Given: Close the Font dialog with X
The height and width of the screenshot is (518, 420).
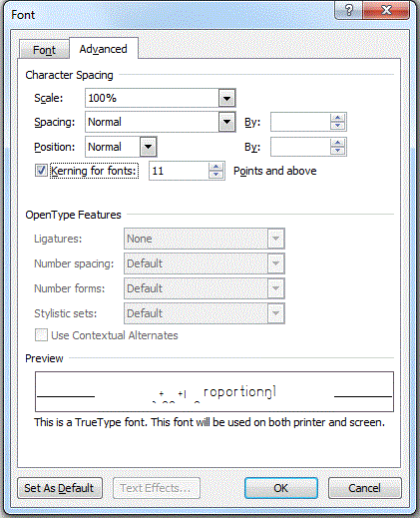Looking at the screenshot, I should (386, 10).
